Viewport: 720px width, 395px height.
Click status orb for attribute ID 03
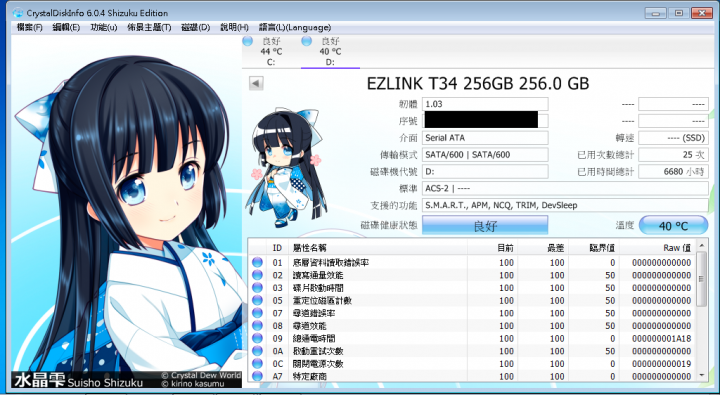(257, 288)
